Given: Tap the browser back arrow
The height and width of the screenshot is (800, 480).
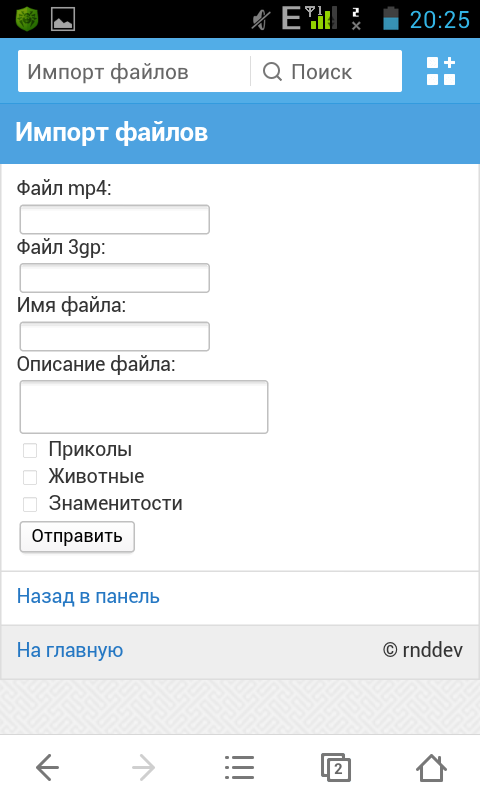Looking at the screenshot, I should point(47,767).
